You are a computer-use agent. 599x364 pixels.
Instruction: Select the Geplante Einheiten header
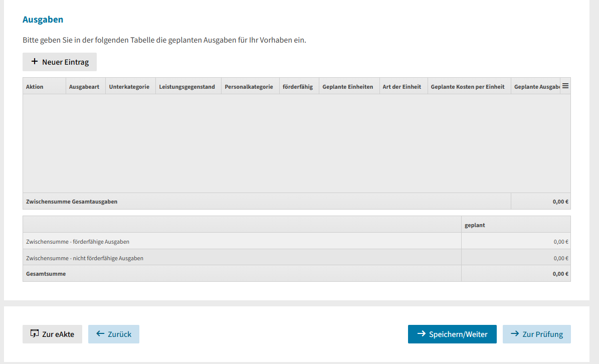click(x=348, y=87)
